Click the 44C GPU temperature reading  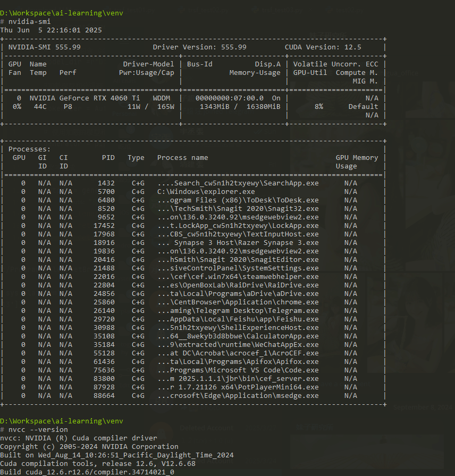click(40, 107)
